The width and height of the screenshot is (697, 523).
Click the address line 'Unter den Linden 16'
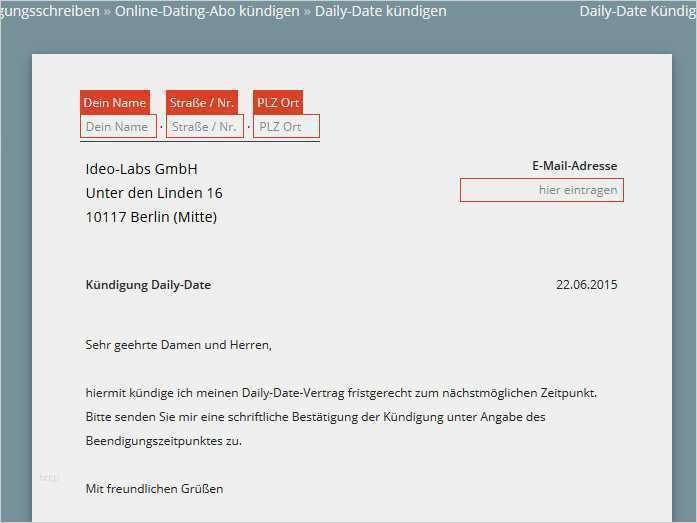[x=154, y=193]
